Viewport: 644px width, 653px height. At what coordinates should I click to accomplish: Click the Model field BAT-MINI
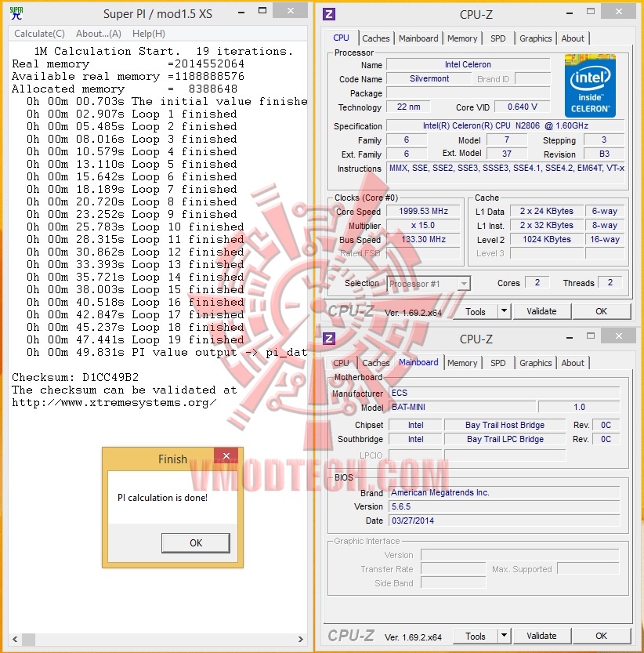462,407
